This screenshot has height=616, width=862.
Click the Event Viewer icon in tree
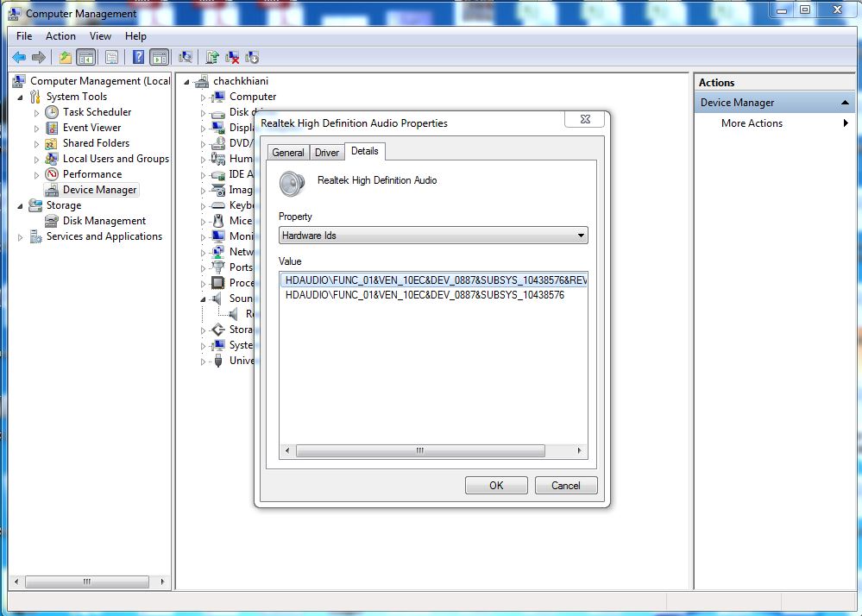coord(52,128)
